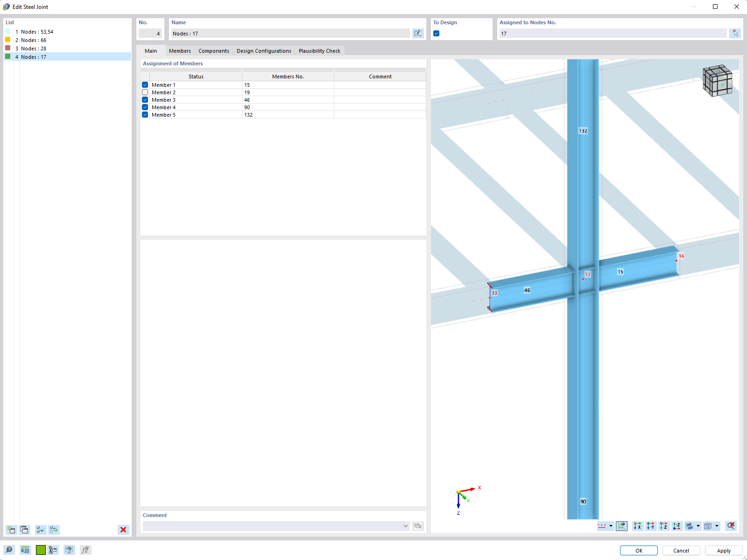
Task: Set view along negative Z axis
Action: click(677, 526)
